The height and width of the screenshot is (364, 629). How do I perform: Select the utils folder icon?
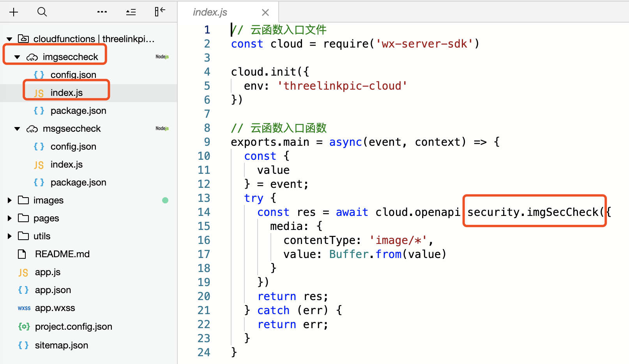click(23, 236)
